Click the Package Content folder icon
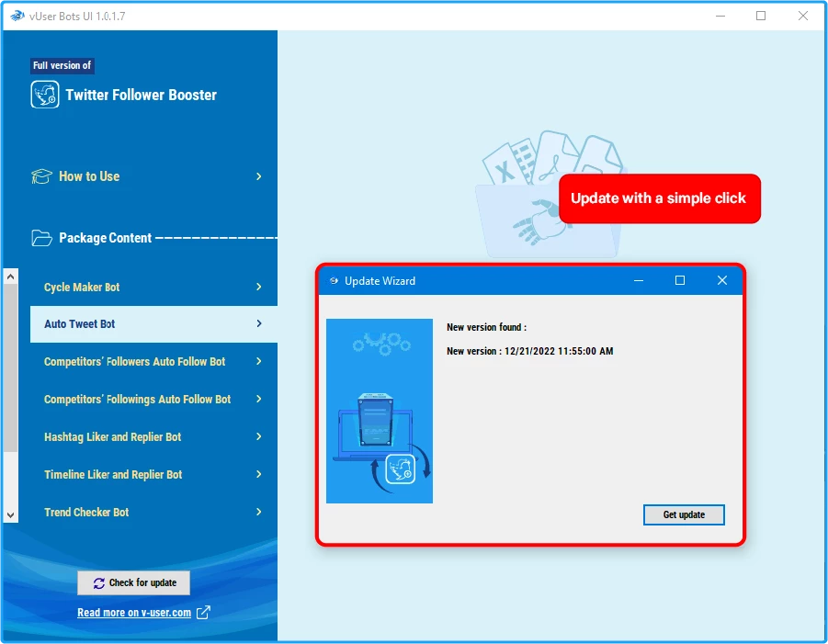Viewport: 828px width, 644px height. click(41, 238)
